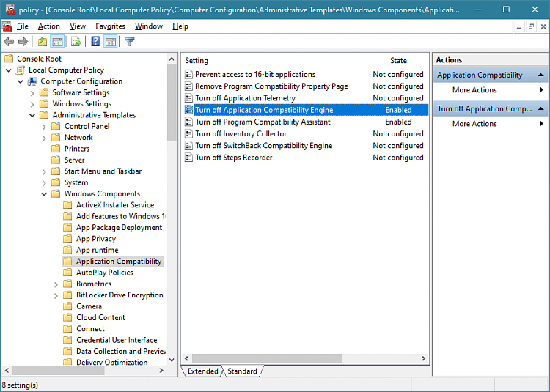Click the Back arrow toolbar icon
This screenshot has height=392, width=550.
pyautogui.click(x=9, y=42)
